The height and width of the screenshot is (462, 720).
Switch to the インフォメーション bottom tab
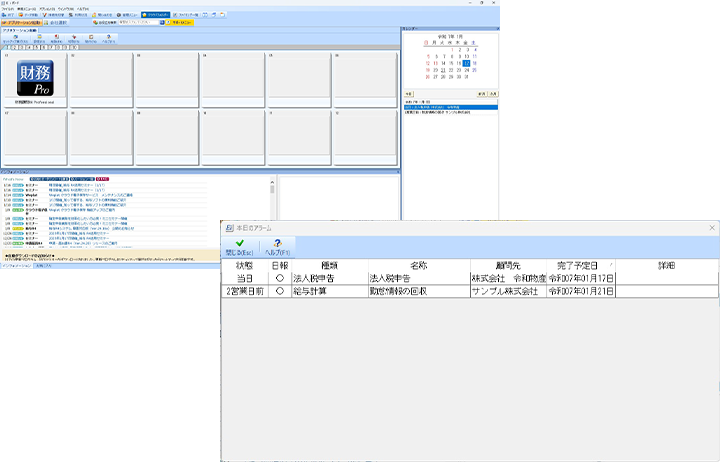[17, 266]
